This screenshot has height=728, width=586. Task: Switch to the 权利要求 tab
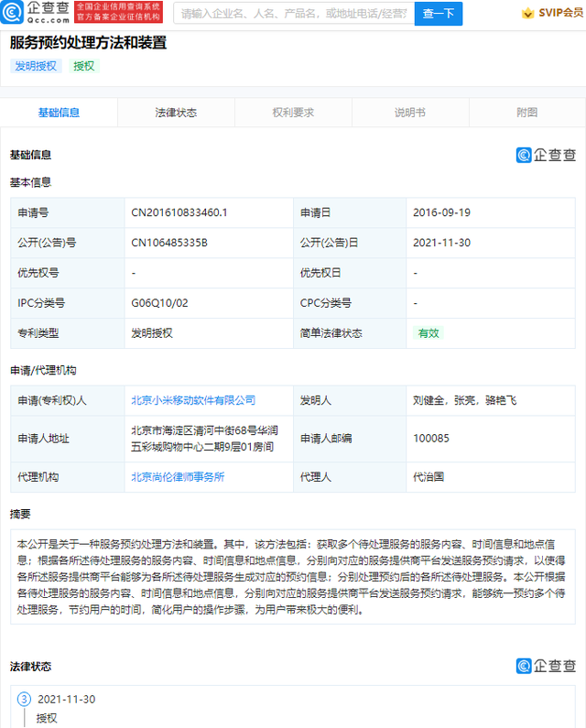pos(293,113)
